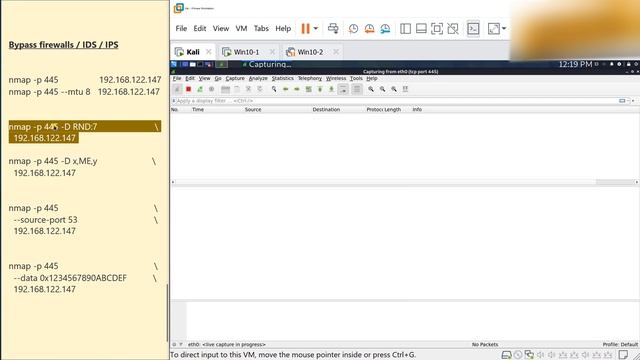Open Wireshark Telephony menu
The height and width of the screenshot is (360, 640).
[x=310, y=78]
